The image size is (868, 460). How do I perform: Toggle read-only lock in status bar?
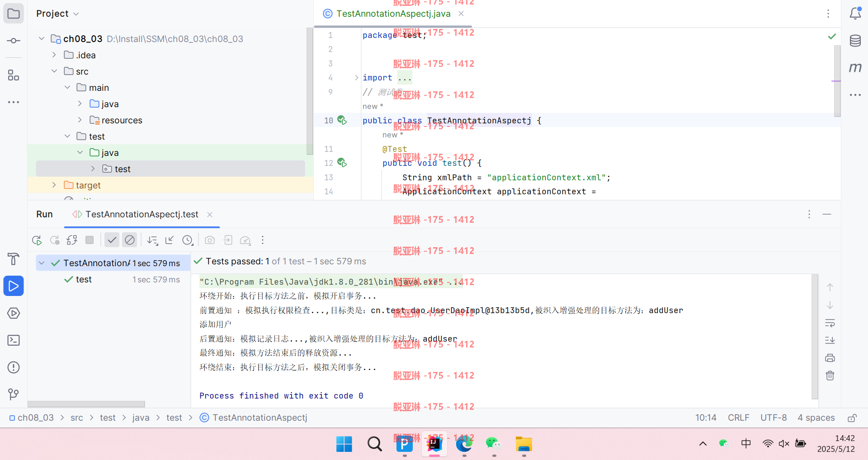(852, 418)
